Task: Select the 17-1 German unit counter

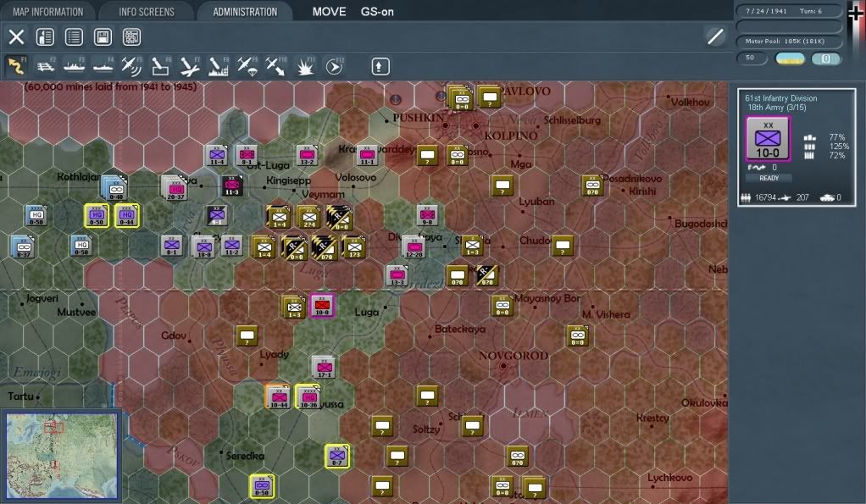Action: point(324,367)
